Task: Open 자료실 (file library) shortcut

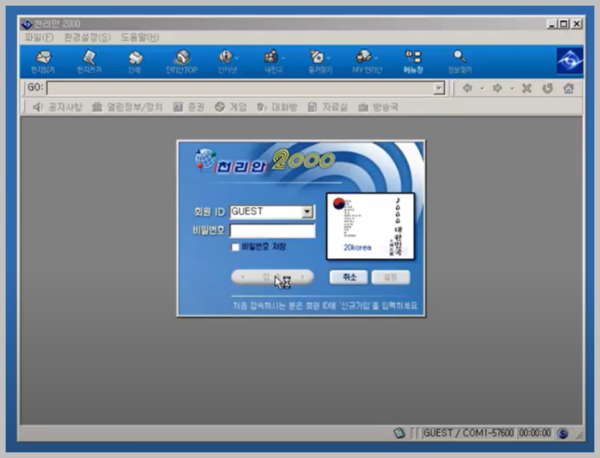Action: pos(328,107)
